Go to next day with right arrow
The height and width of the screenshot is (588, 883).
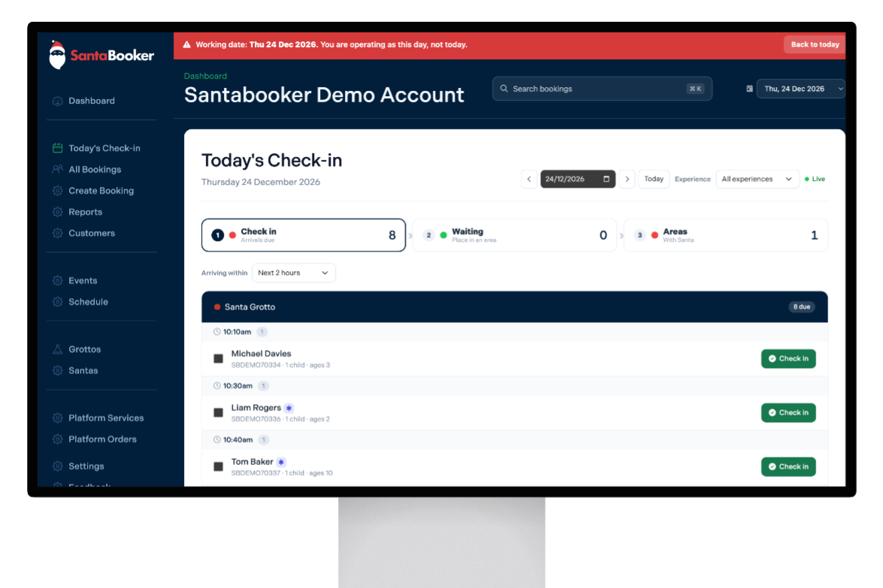tap(627, 179)
